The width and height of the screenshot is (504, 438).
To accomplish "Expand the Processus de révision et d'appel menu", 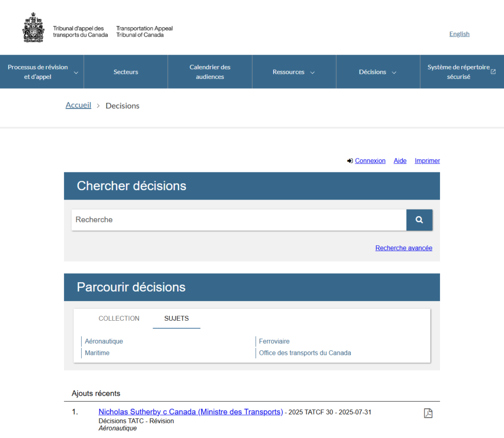I will pos(42,72).
